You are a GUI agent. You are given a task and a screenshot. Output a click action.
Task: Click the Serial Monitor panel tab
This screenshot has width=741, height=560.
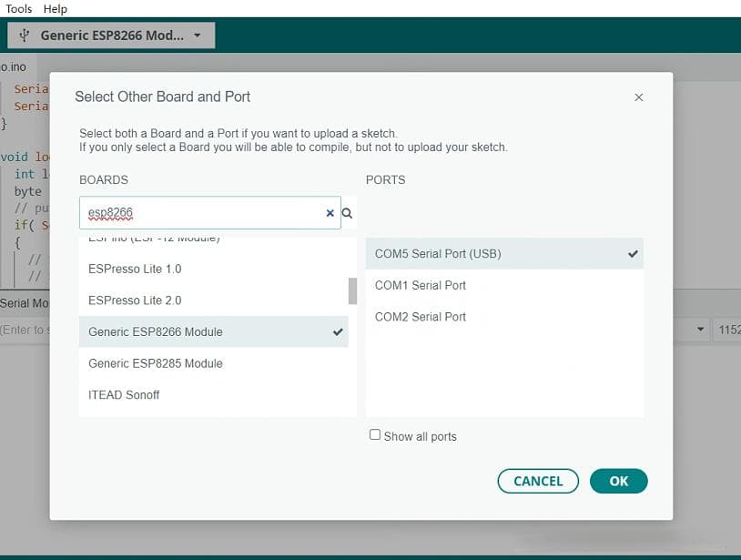click(x=24, y=303)
